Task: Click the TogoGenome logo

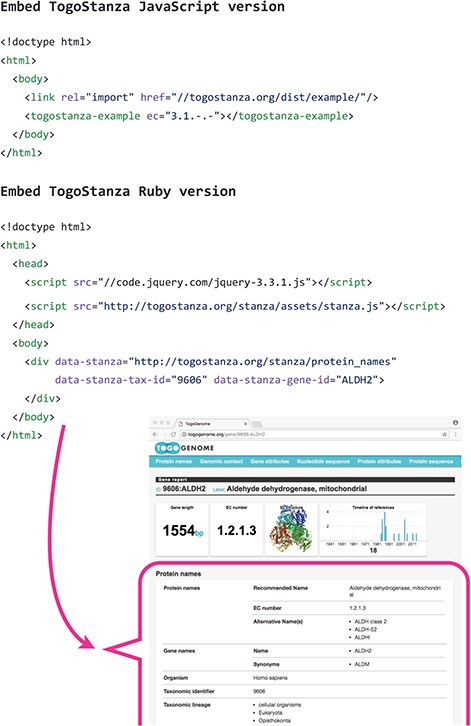Action: (x=184, y=448)
